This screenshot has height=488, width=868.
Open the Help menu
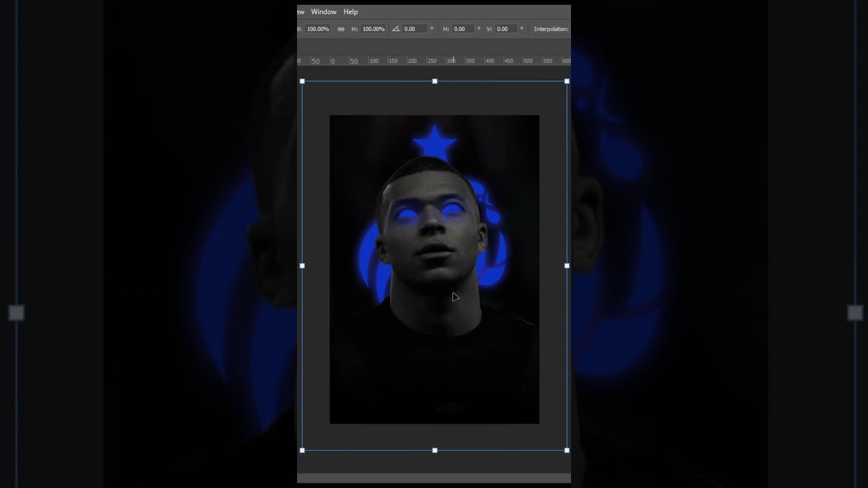(351, 12)
